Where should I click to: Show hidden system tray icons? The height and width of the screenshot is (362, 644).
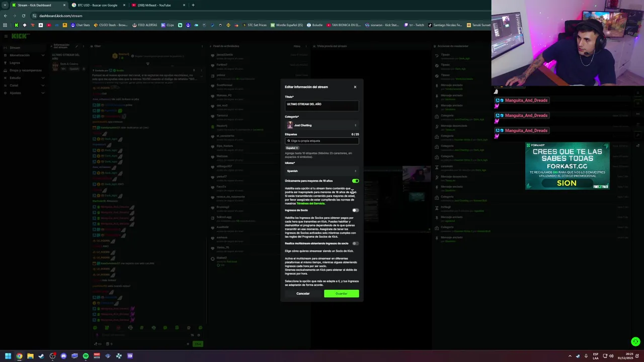point(571,356)
